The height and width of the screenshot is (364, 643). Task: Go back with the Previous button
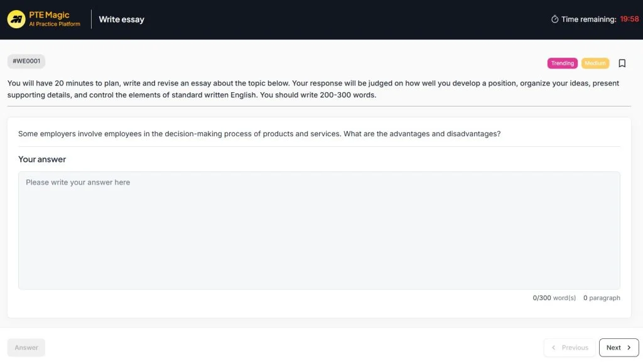[x=570, y=348]
